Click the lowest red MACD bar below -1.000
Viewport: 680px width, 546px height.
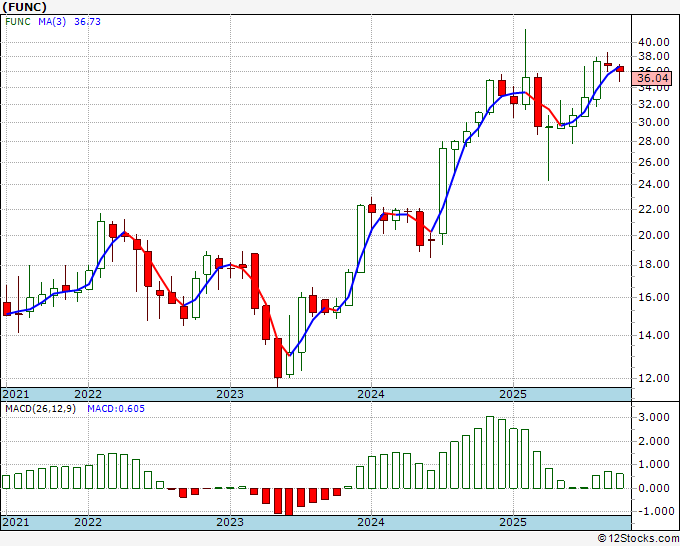pos(289,502)
